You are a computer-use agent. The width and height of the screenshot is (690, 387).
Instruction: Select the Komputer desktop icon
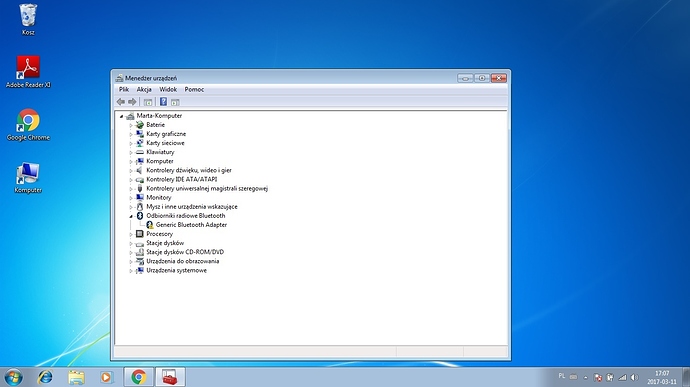(x=28, y=177)
